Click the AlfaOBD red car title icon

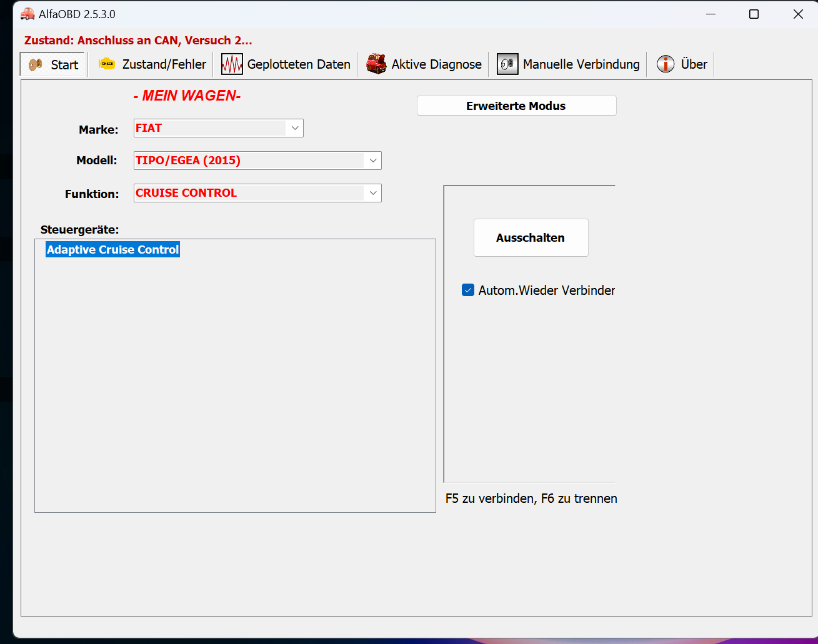pos(27,14)
